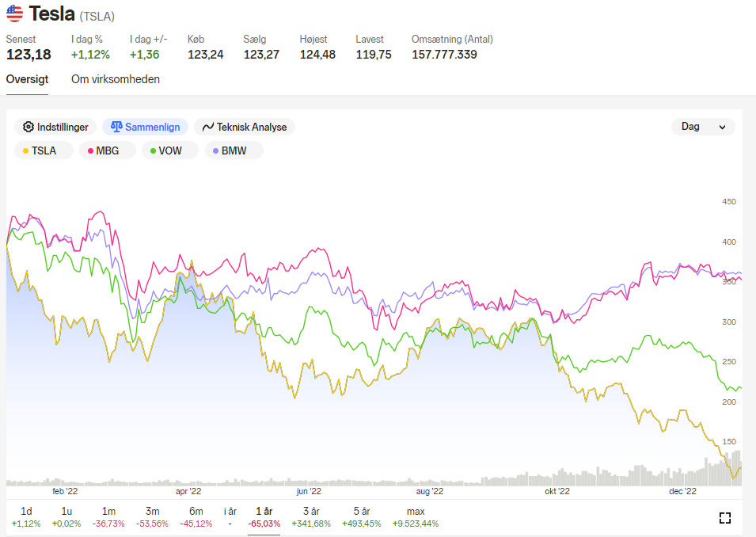Click the Senest price 123,18

pos(28,55)
